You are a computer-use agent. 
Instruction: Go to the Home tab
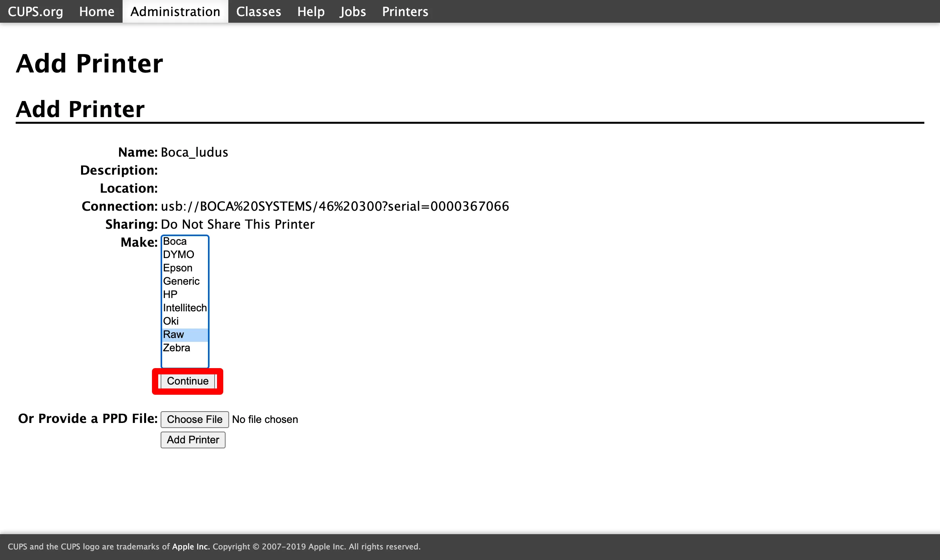[x=97, y=11]
